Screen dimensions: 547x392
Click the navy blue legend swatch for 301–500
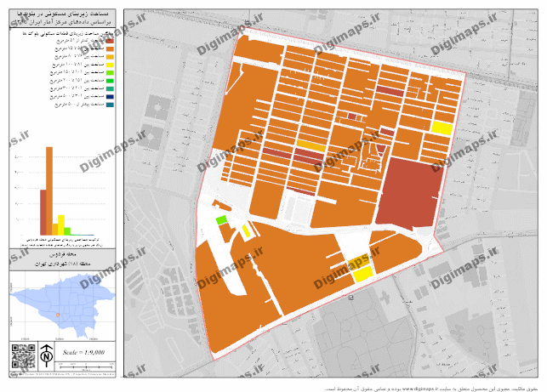pos(110,97)
